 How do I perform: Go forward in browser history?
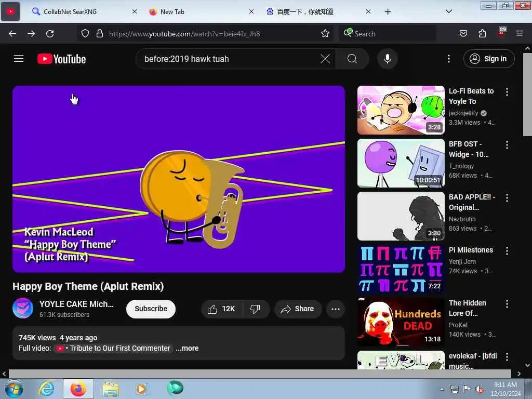coord(31,34)
